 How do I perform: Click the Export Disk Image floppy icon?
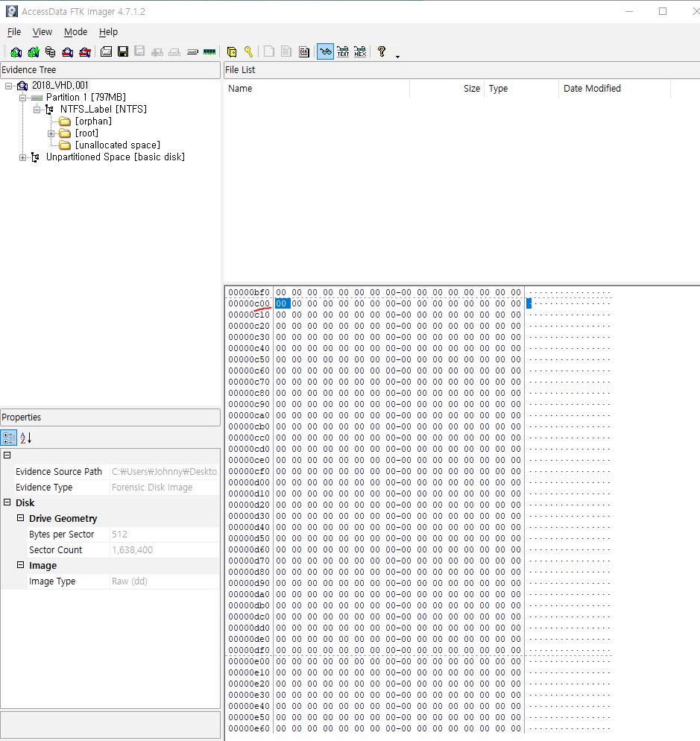[123, 51]
